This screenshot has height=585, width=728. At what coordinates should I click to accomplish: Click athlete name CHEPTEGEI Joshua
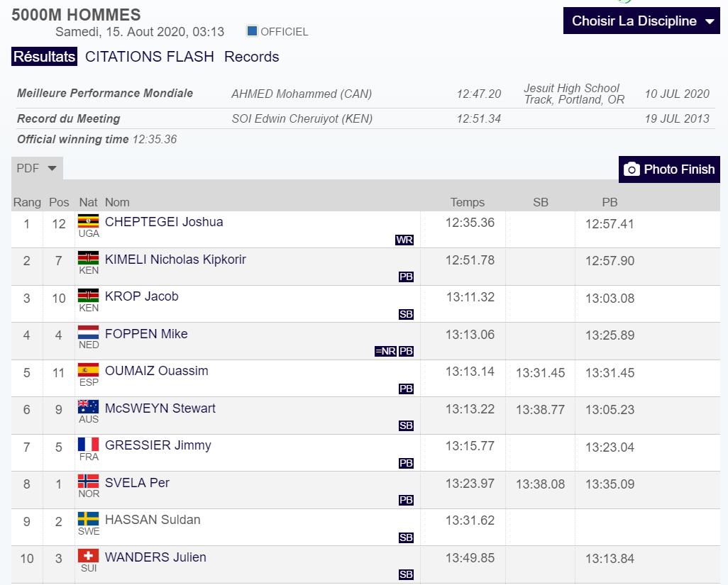click(x=164, y=222)
